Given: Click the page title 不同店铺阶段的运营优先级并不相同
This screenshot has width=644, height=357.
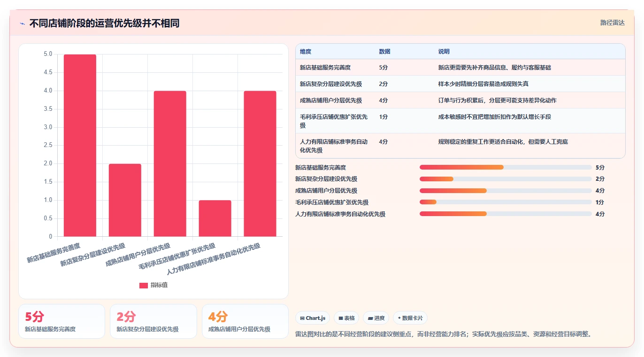Looking at the screenshot, I should pos(104,23).
